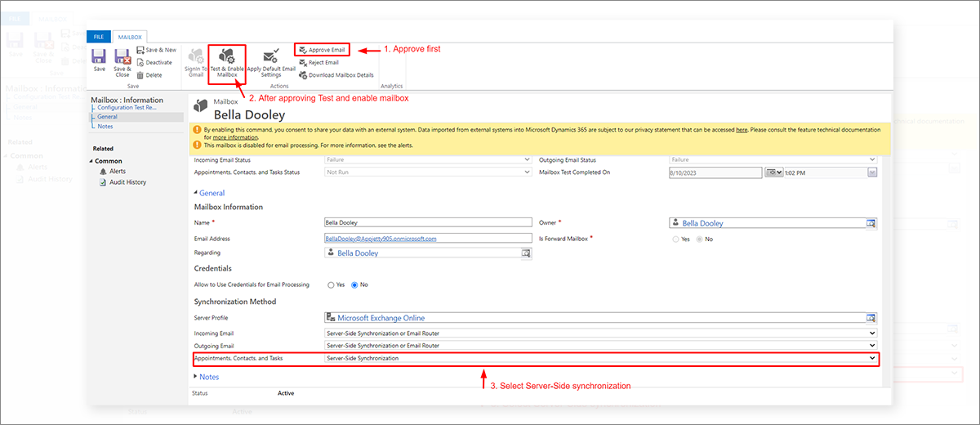
Task: Open lookup icon for Server Profile
Action: click(871, 318)
